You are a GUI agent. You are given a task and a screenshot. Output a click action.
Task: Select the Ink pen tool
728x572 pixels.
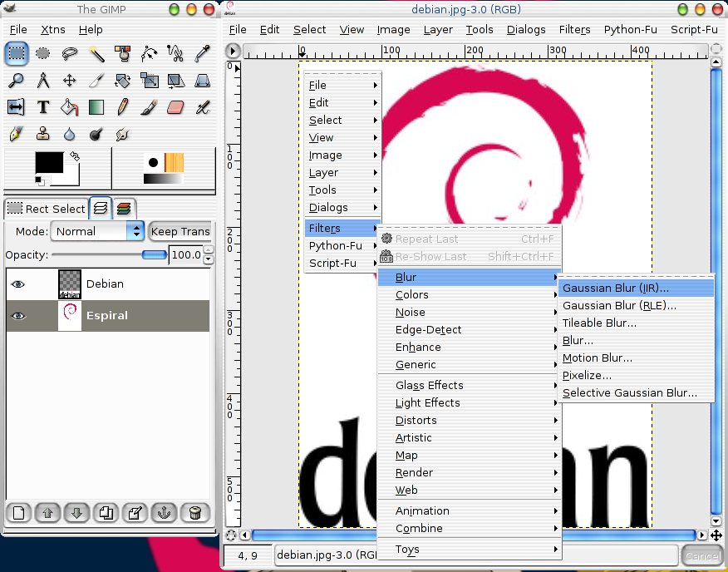(17, 135)
